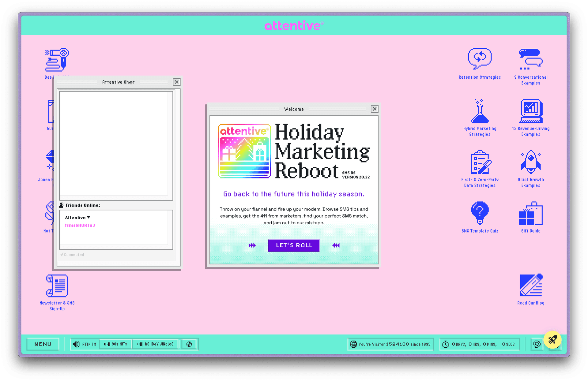
Task: Click the Holiday Marketing Reboot headline
Action: tap(322, 151)
